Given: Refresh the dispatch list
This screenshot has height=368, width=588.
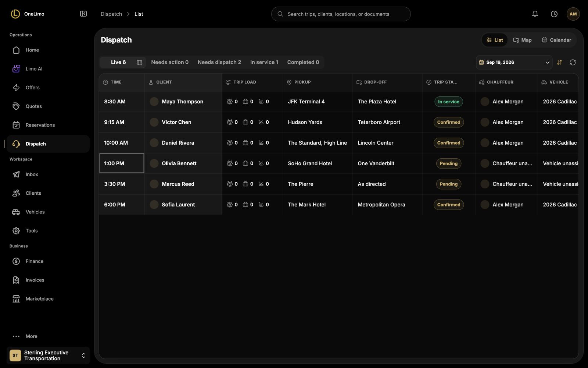Looking at the screenshot, I should pyautogui.click(x=573, y=63).
